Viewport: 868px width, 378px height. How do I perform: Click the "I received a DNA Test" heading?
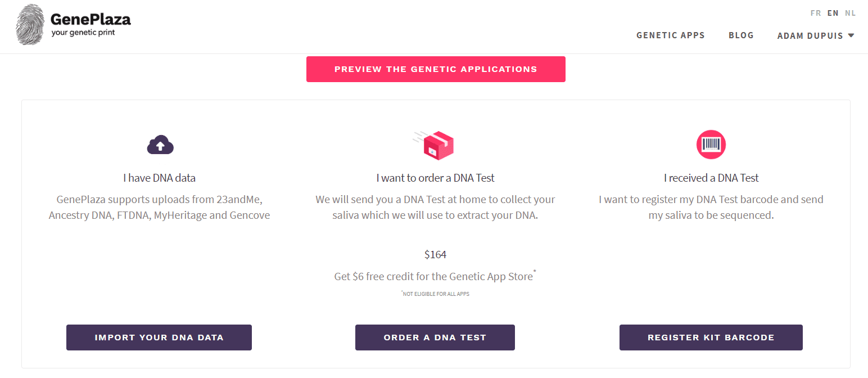point(711,178)
